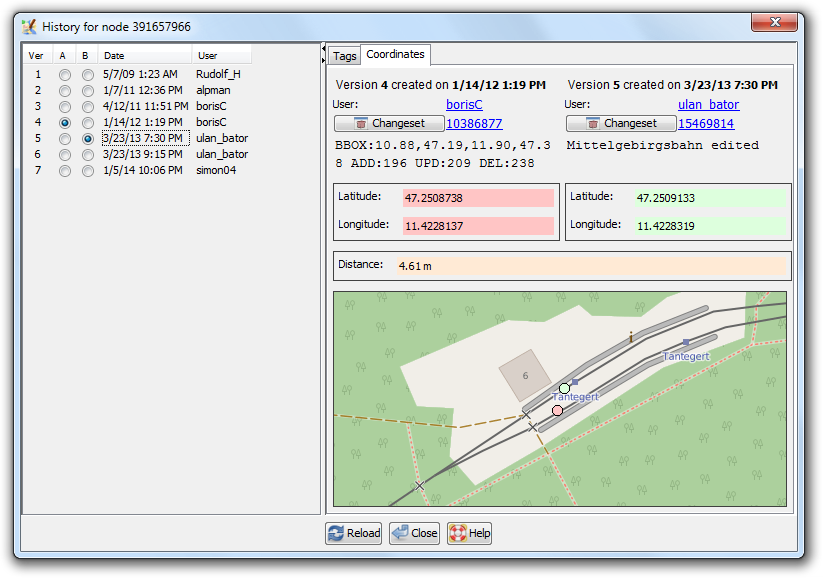Click the window close X button

tap(775, 22)
